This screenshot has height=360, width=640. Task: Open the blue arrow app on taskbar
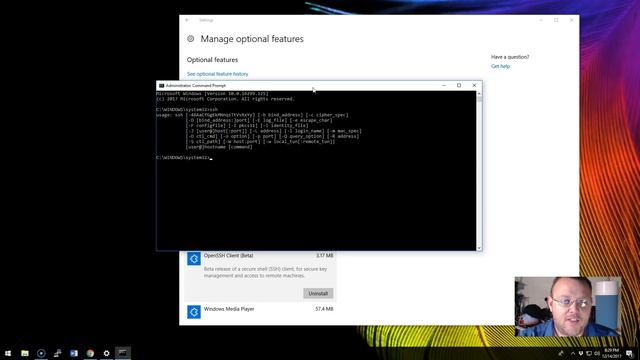click(x=74, y=353)
